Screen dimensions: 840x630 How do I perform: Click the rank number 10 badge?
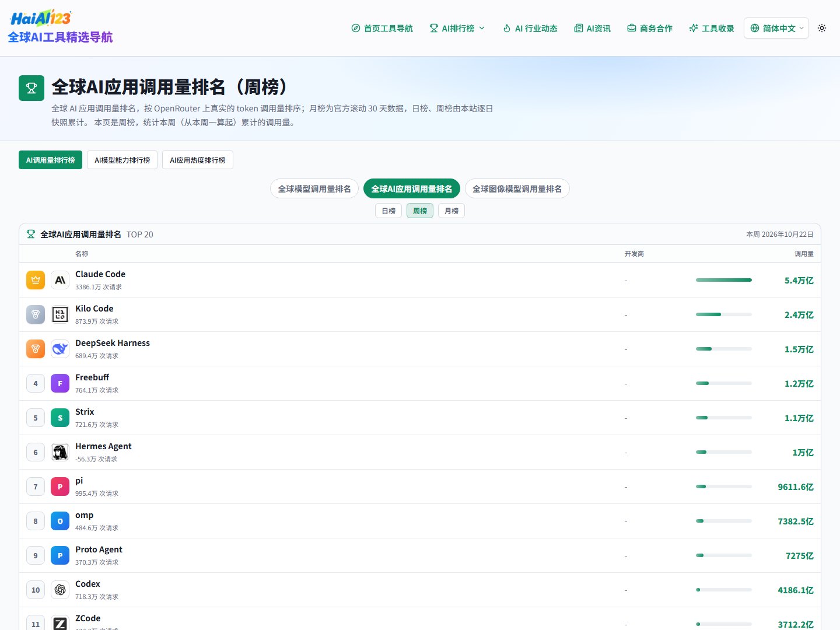click(36, 590)
